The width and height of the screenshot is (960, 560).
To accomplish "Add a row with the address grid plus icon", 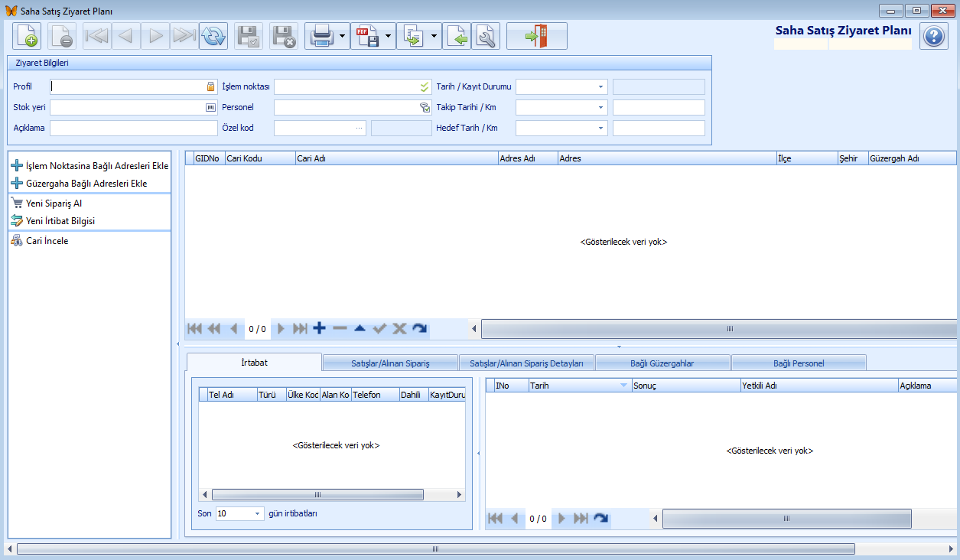I will tap(320, 328).
